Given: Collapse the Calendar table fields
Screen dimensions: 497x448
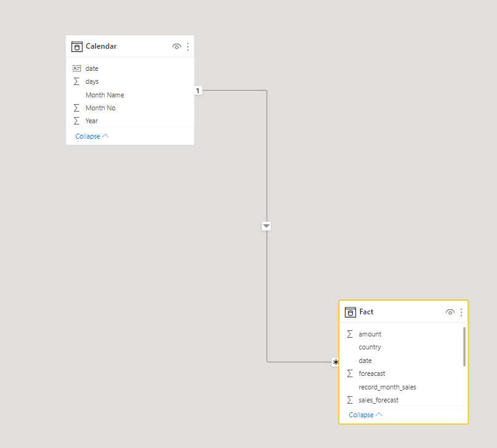Looking at the screenshot, I should coord(92,136).
